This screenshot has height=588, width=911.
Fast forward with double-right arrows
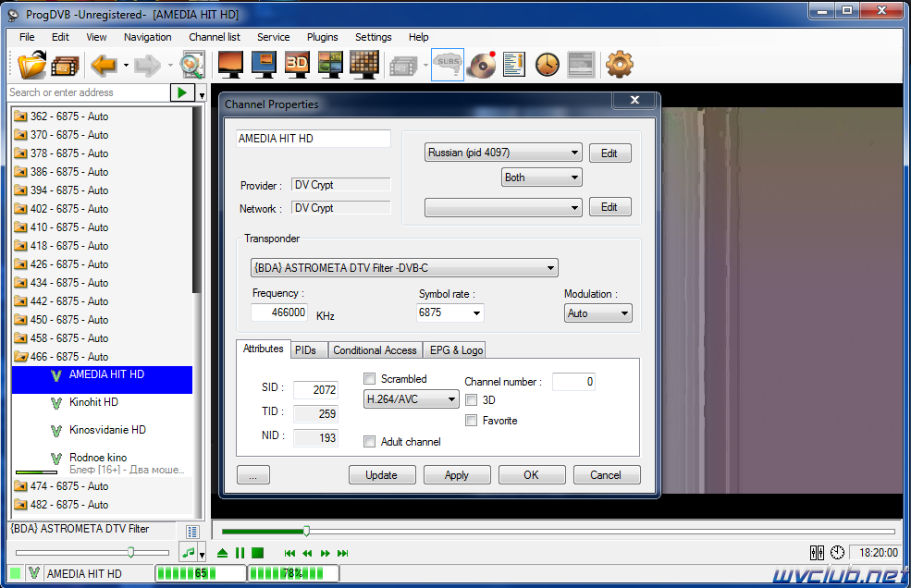(326, 553)
